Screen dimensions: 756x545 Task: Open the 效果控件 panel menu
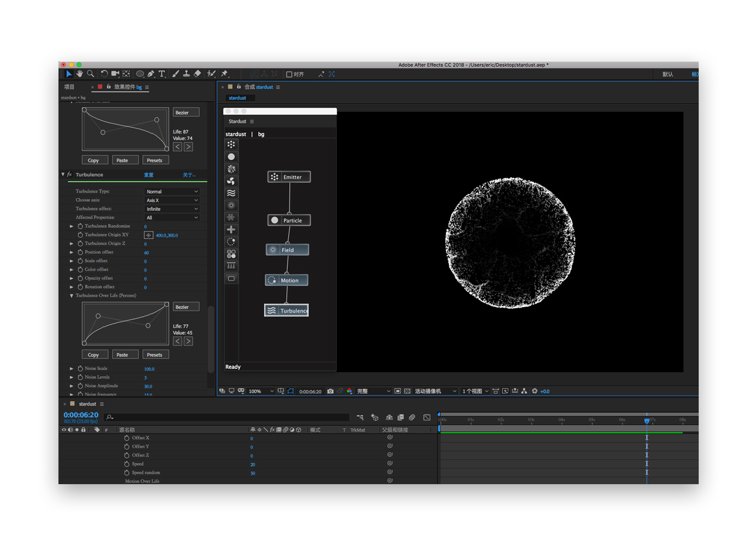(x=147, y=87)
